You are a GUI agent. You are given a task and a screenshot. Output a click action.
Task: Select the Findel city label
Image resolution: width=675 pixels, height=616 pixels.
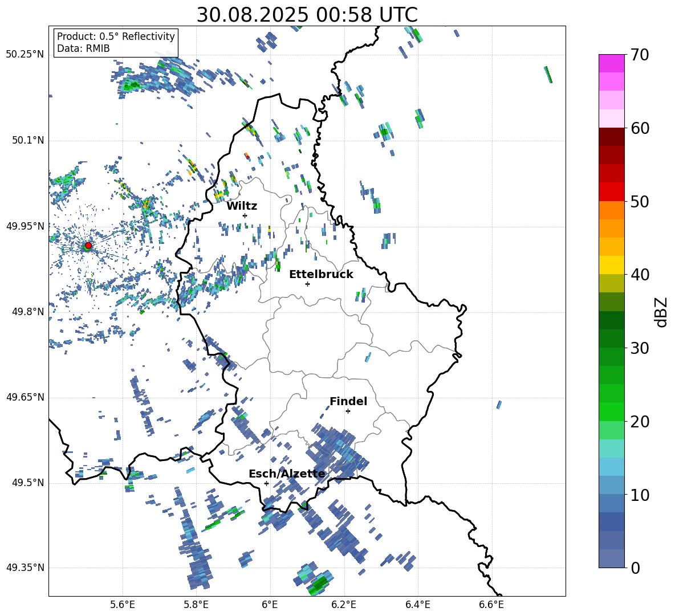pos(348,401)
